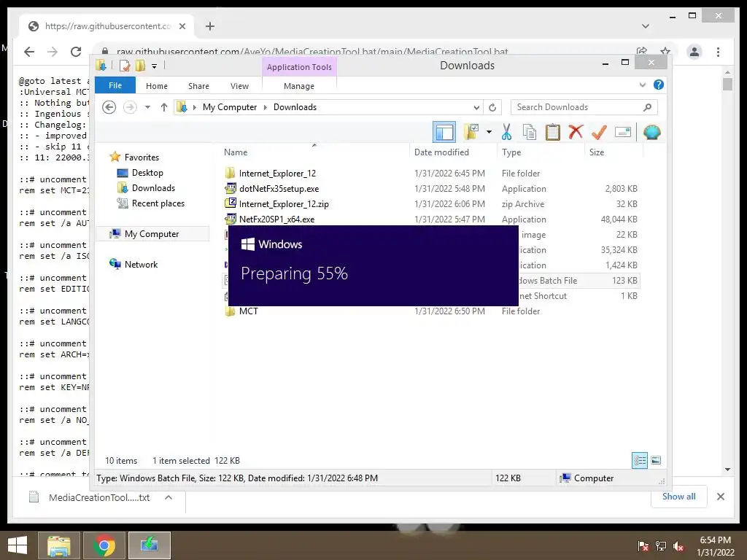This screenshot has width=747, height=560.
Task: Click the search magnifier icon
Action: [x=647, y=107]
